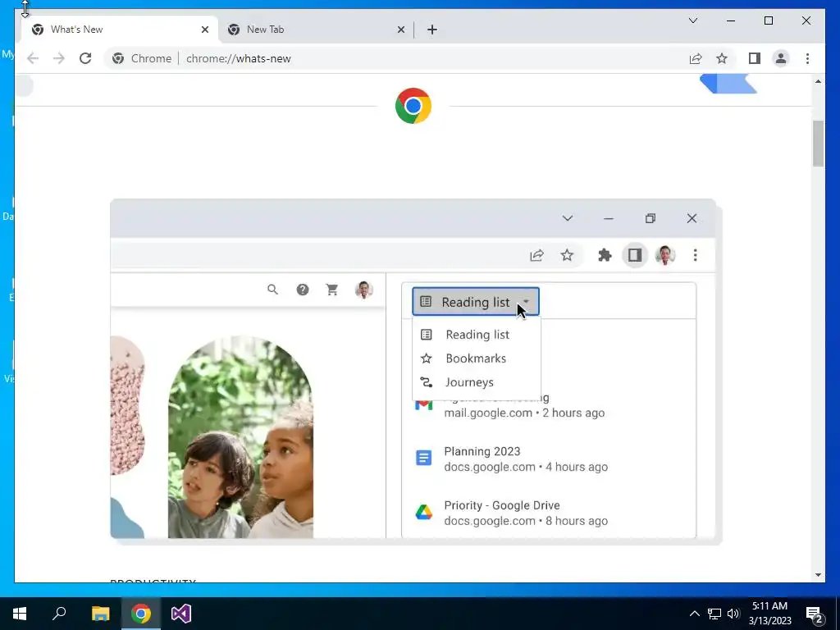Screen dimensions: 840x630
Task: Click the Google Docs icon
Action: point(424,458)
